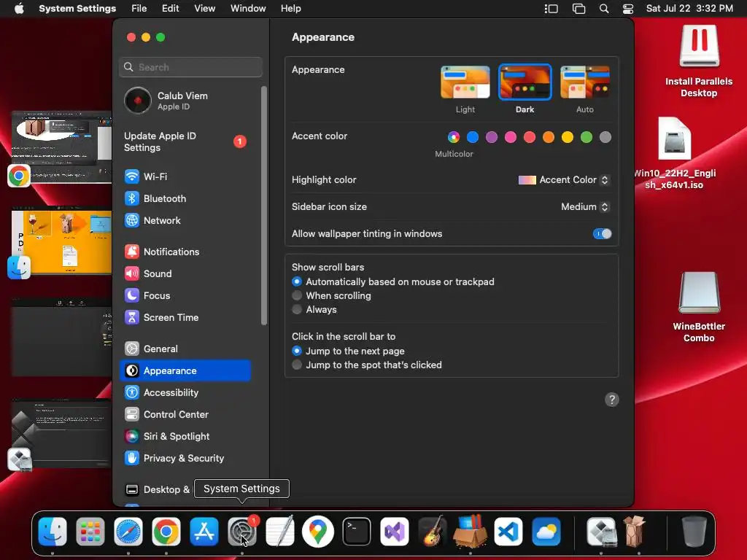
Task: Open Launchpad from the Dock
Action: 90,532
